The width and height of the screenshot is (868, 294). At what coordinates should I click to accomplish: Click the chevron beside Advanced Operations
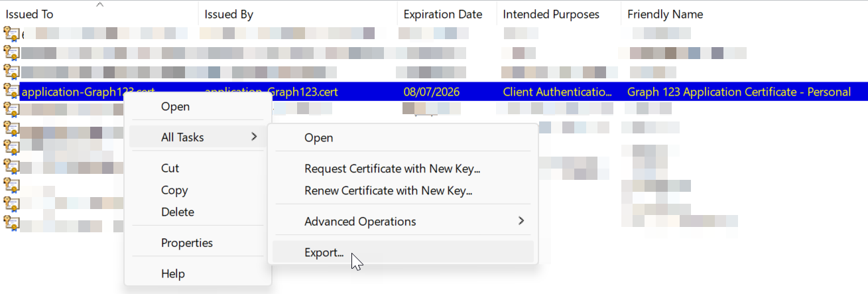521,220
